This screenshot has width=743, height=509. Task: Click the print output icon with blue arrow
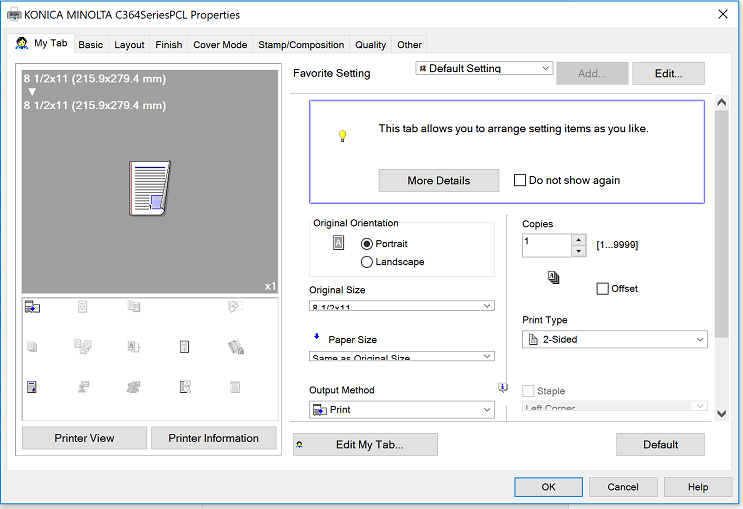(x=32, y=307)
